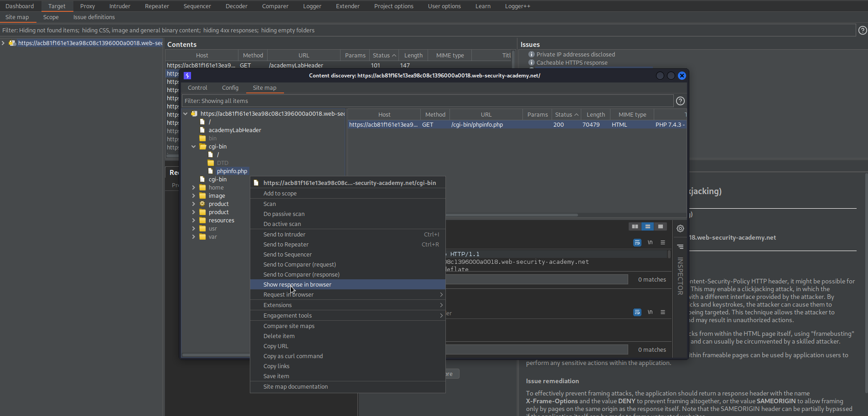Click main Site map filter bar
Screen dimensions: 868x416
[x=428, y=31]
